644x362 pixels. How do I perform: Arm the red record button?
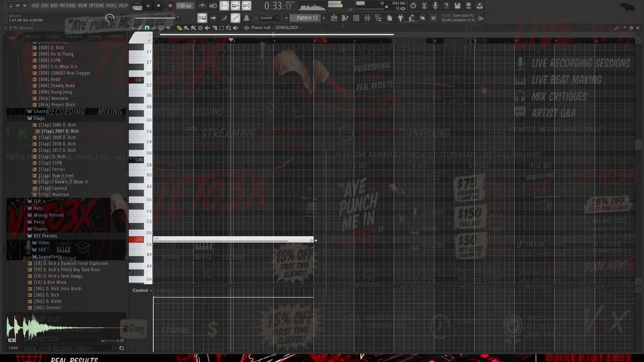point(170,6)
